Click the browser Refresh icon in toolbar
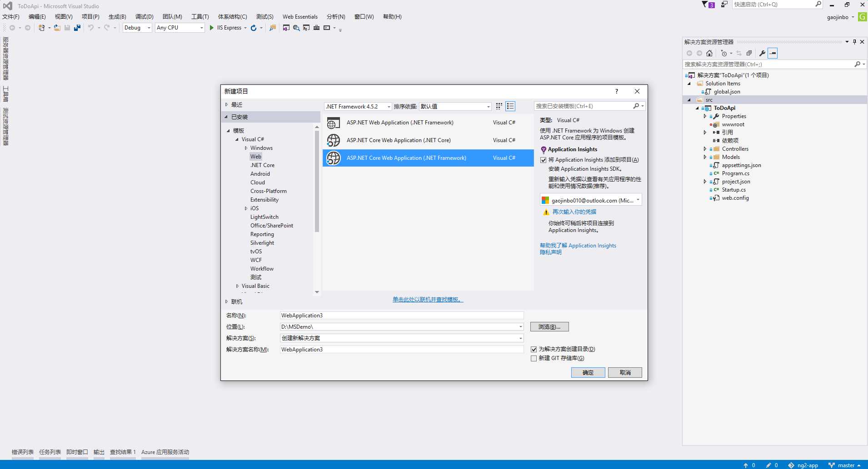Viewport: 868px width, 469px height. 254,28
